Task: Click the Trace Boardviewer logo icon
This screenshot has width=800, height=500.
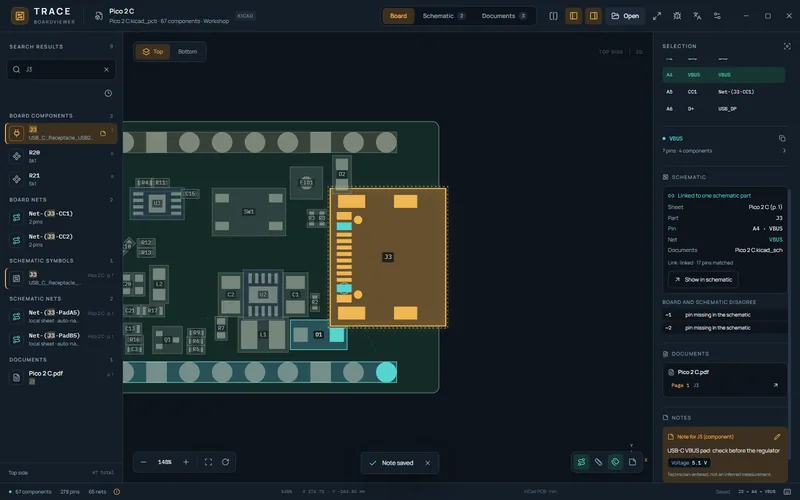Action: pyautogui.click(x=19, y=16)
